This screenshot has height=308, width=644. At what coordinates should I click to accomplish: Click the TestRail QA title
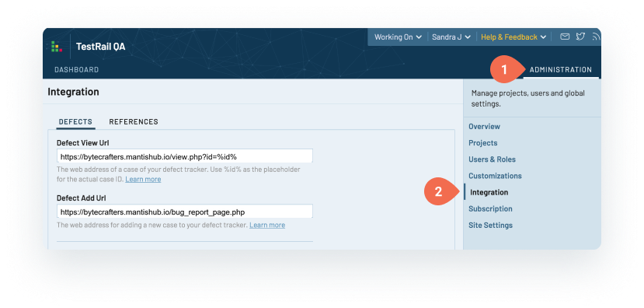[101, 47]
